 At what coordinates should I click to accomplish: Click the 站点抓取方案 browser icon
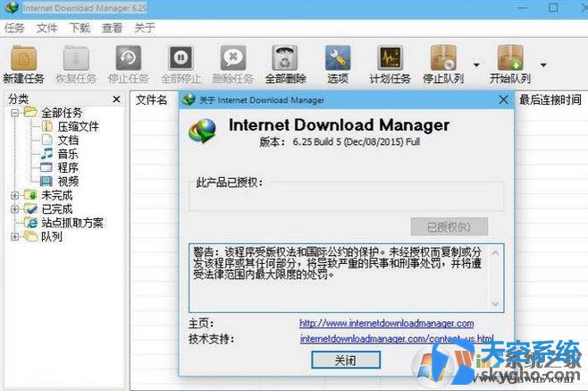[31, 223]
